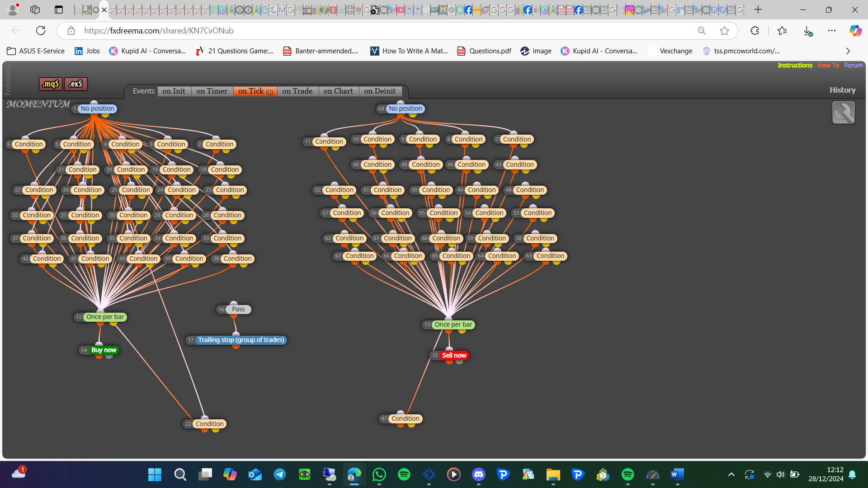This screenshot has height=488, width=868.
Task: Open the Favorites list
Action: tap(782, 31)
